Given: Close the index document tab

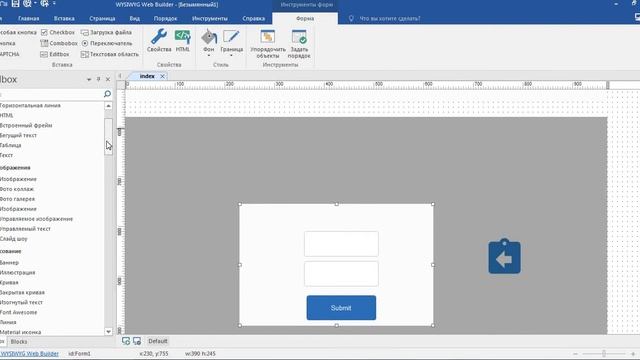Looking at the screenshot, I should [162, 76].
